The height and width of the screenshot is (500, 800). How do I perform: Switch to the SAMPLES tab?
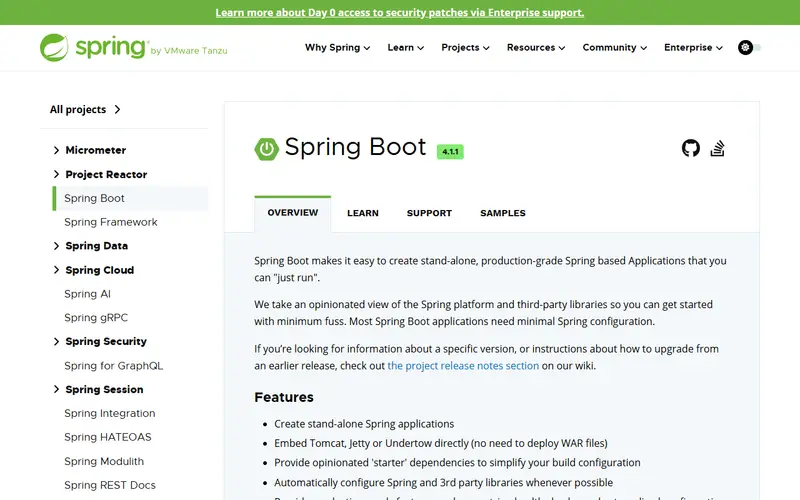(503, 213)
